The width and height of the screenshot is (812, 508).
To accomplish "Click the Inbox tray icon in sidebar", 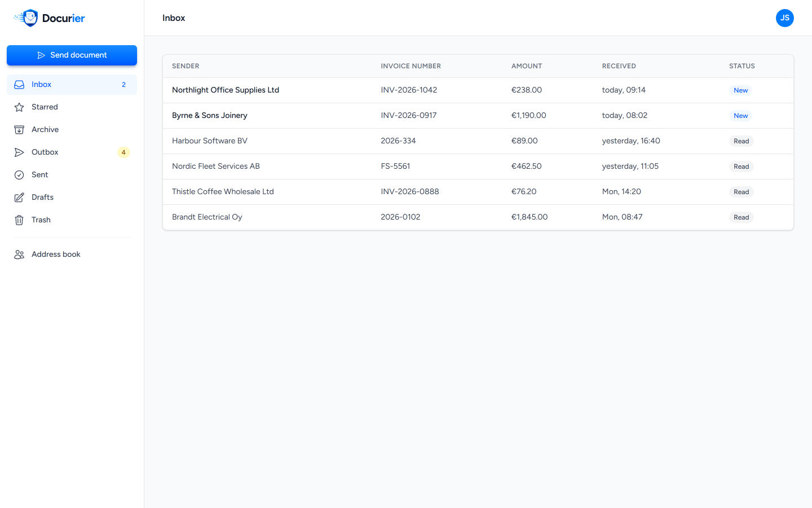I will tap(19, 85).
